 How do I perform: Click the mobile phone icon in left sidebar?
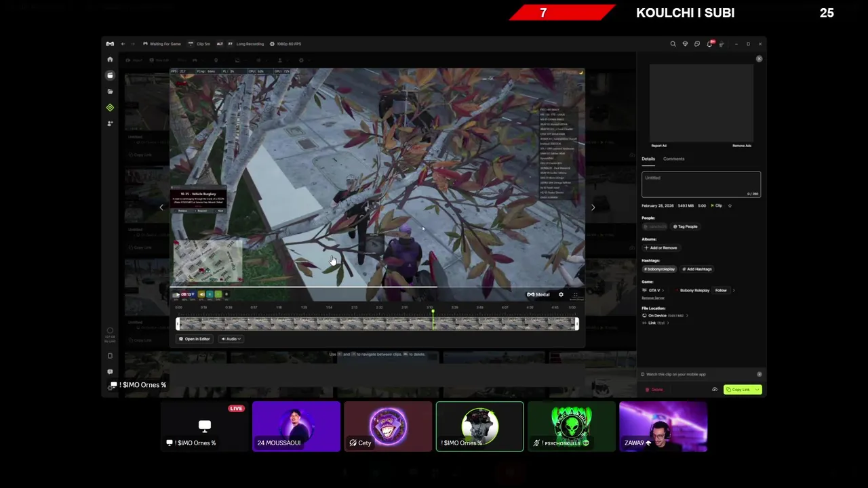pos(110,355)
